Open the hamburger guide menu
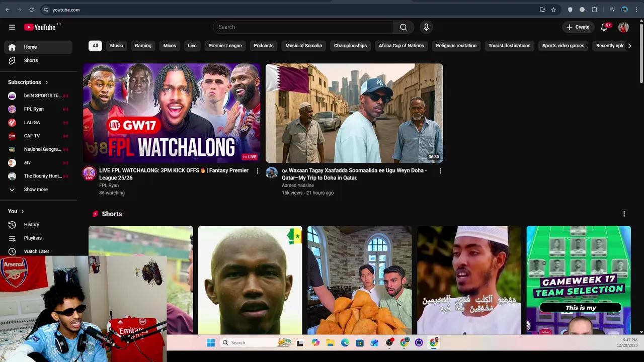This screenshot has height=362, width=644. pos(12,27)
